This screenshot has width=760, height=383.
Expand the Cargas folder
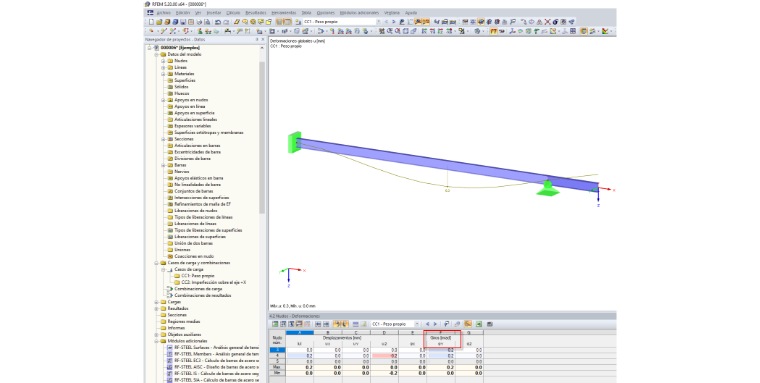coord(157,302)
